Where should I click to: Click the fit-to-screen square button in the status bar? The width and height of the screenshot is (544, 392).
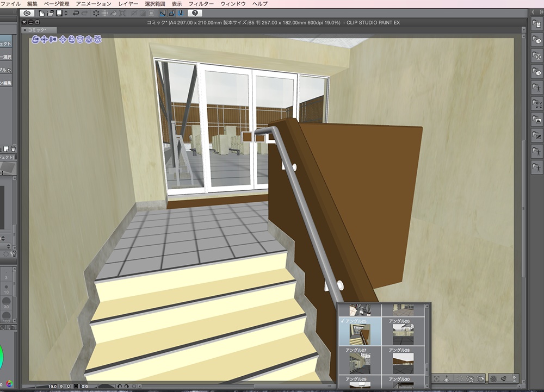pos(76,386)
